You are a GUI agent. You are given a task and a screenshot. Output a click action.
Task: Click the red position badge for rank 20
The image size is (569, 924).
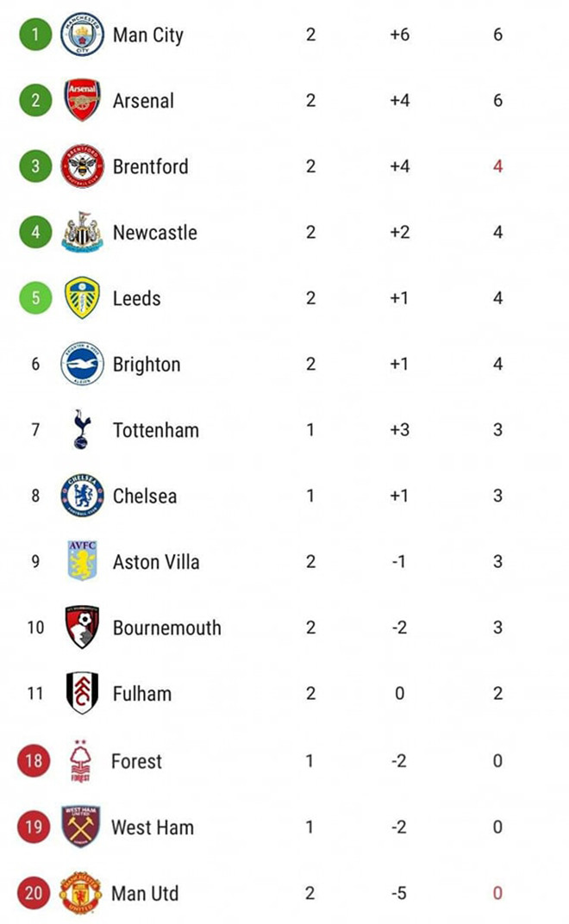point(34,894)
